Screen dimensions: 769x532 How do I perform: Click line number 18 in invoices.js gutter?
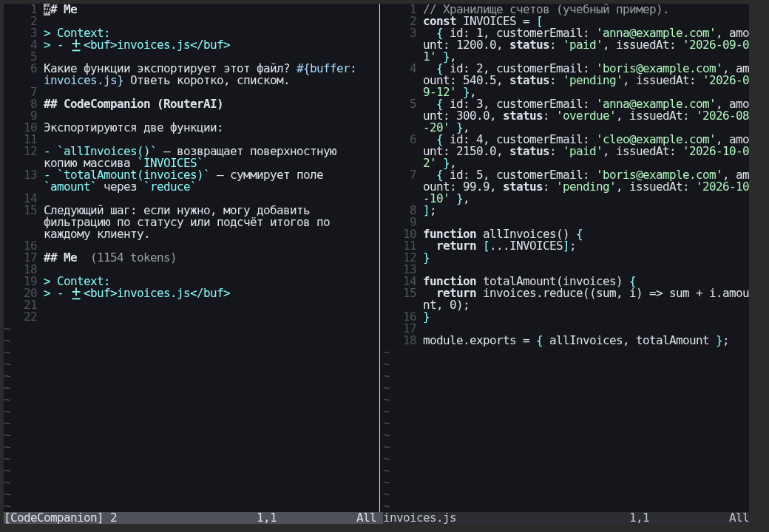[x=410, y=341]
